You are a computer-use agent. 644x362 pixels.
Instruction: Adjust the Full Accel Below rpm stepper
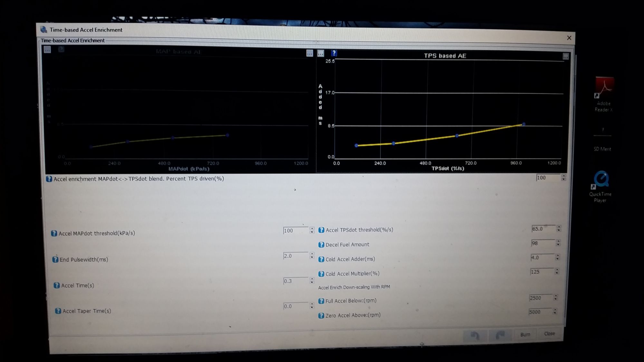click(556, 298)
